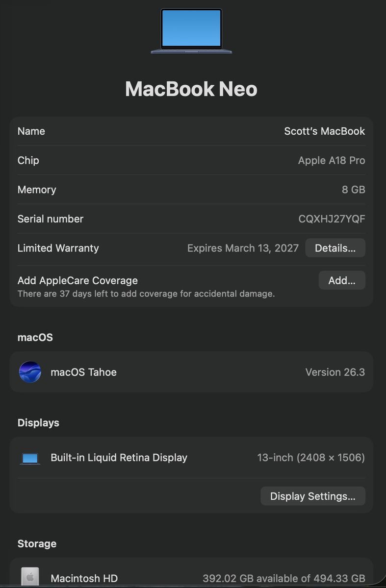Select the serial number value
Viewport: 386px width, 588px height.
[x=332, y=219]
